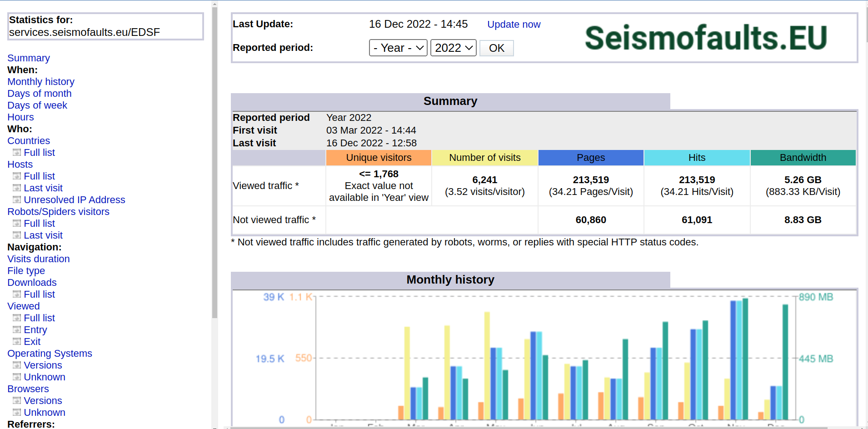Open the Unresolved IP Address icon

click(x=18, y=200)
